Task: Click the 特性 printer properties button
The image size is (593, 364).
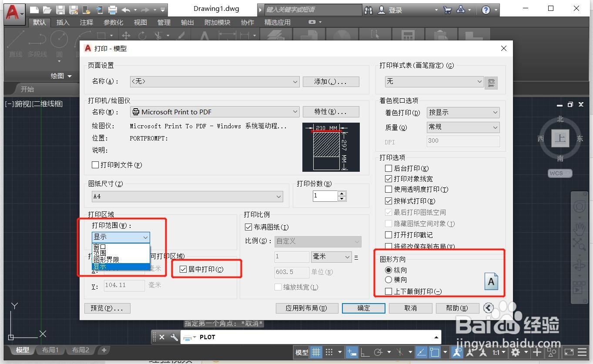Action: pyautogui.click(x=331, y=112)
